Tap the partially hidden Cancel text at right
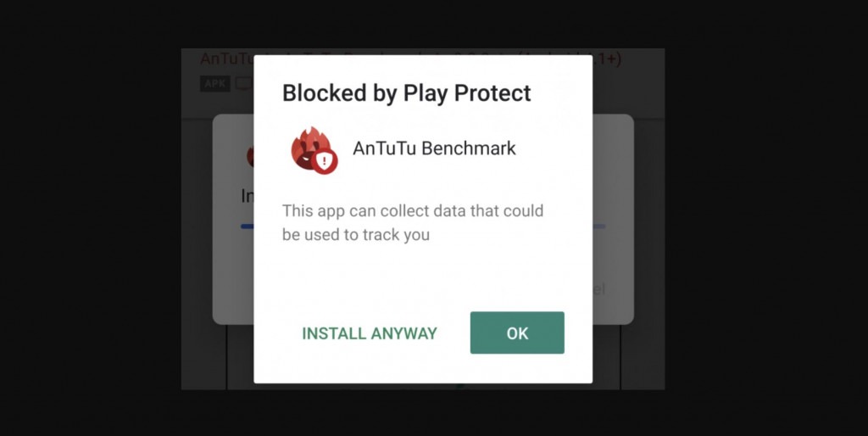868x436 pixels. click(599, 288)
